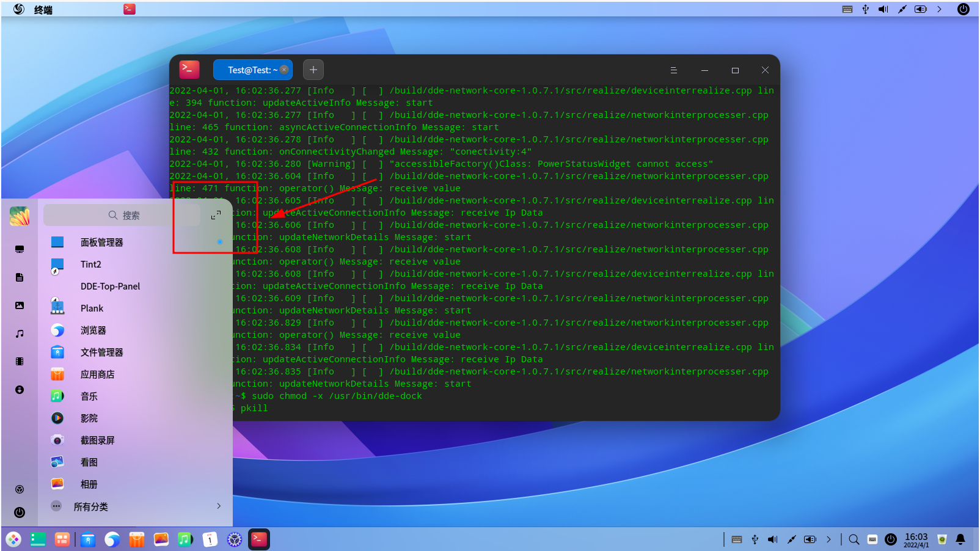Image resolution: width=980 pixels, height=551 pixels.
Task: Open the videos shortcut in launcher sidebar
Action: [x=20, y=362]
